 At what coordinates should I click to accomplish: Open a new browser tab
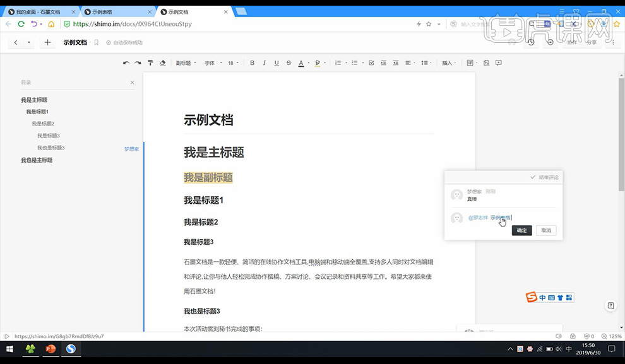(241, 11)
